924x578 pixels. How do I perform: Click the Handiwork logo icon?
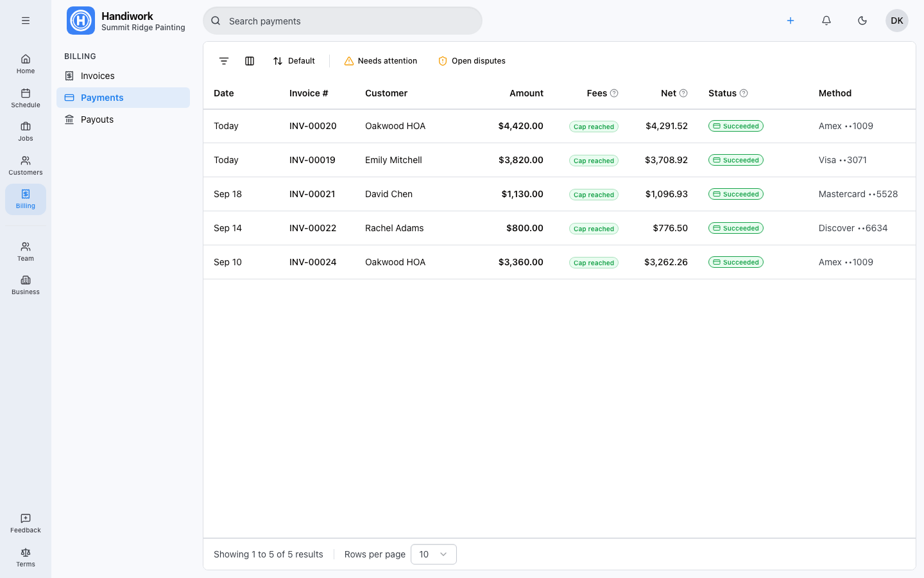coord(81,21)
